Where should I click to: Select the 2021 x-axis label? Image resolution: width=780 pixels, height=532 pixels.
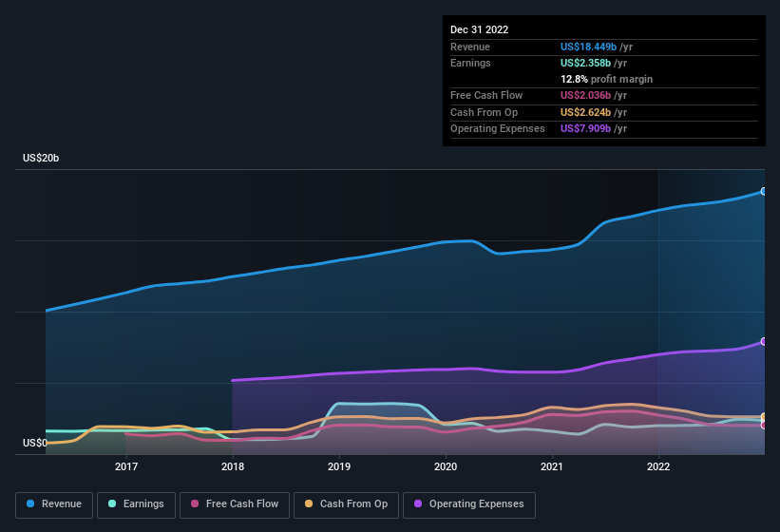pyautogui.click(x=552, y=466)
